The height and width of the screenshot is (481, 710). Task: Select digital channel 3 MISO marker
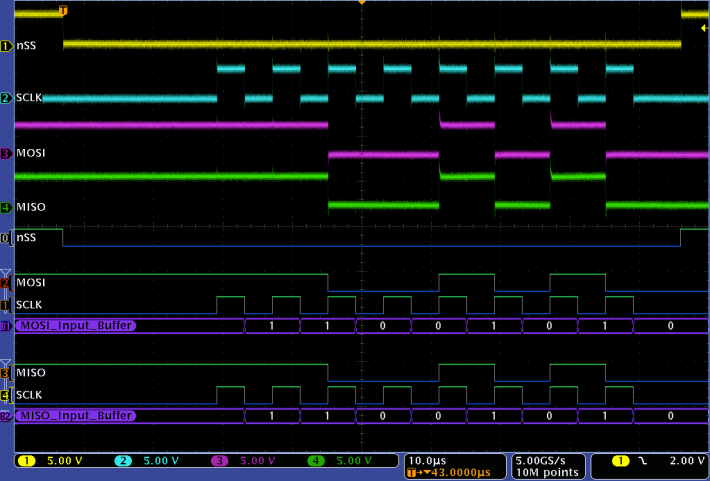6,373
